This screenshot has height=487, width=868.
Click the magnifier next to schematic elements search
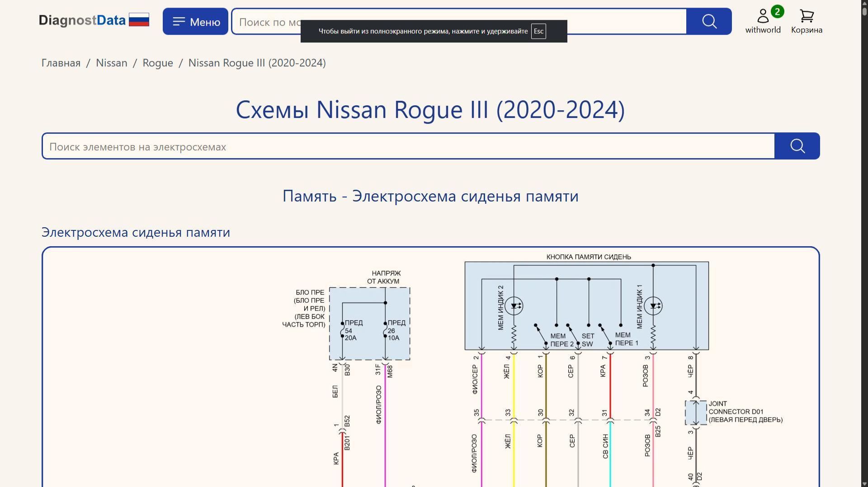pyautogui.click(x=797, y=146)
